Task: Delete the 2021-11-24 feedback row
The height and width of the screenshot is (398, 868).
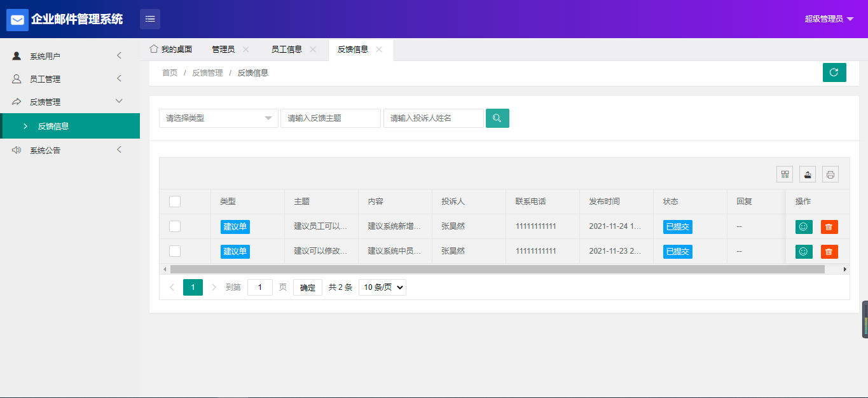Action: [829, 227]
